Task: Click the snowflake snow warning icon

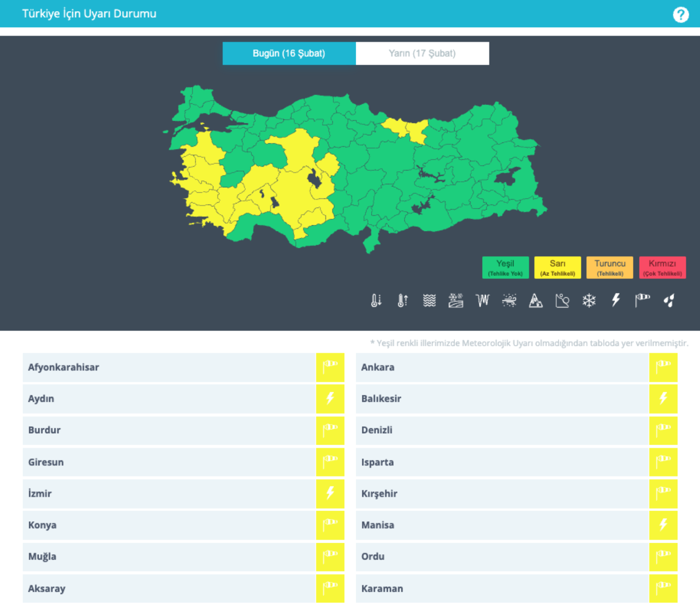Action: [589, 301]
